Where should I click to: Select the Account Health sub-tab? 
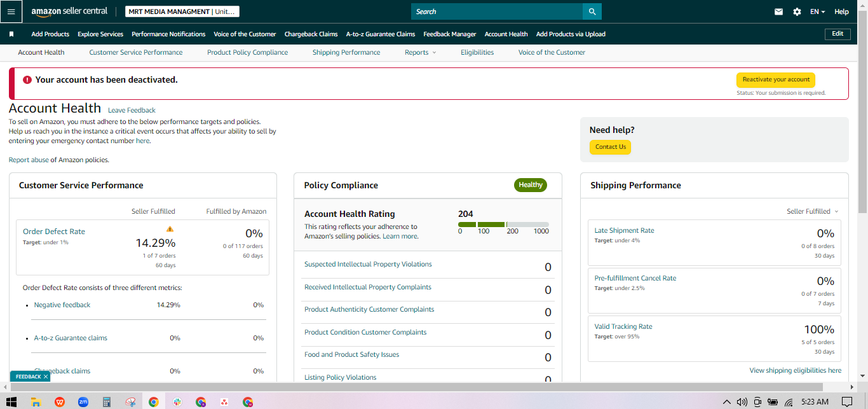coord(41,52)
